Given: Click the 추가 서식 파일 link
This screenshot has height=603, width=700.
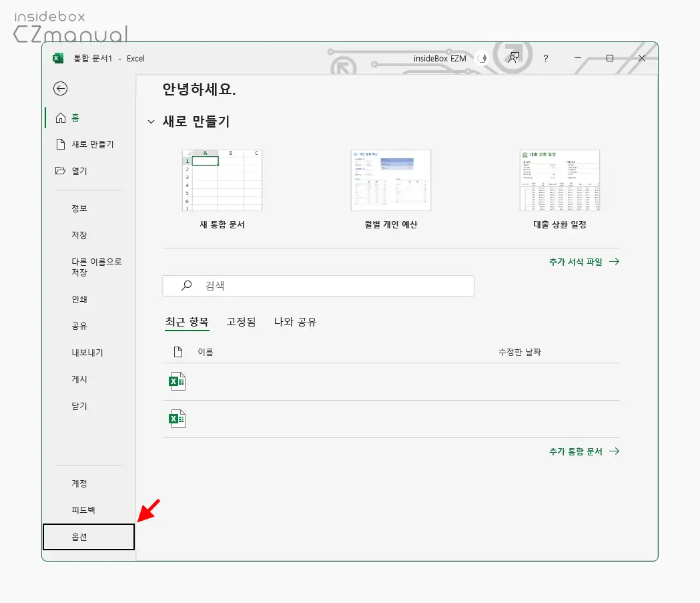Looking at the screenshot, I should pyautogui.click(x=584, y=262).
